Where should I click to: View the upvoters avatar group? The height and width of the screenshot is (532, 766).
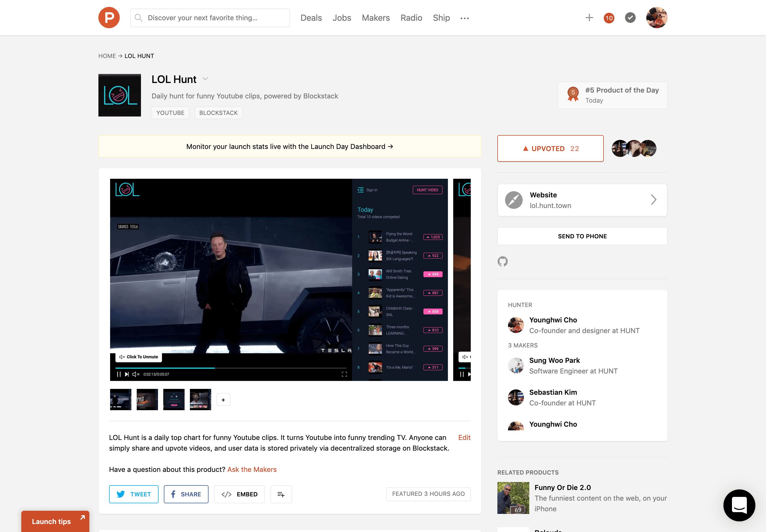pyautogui.click(x=634, y=149)
